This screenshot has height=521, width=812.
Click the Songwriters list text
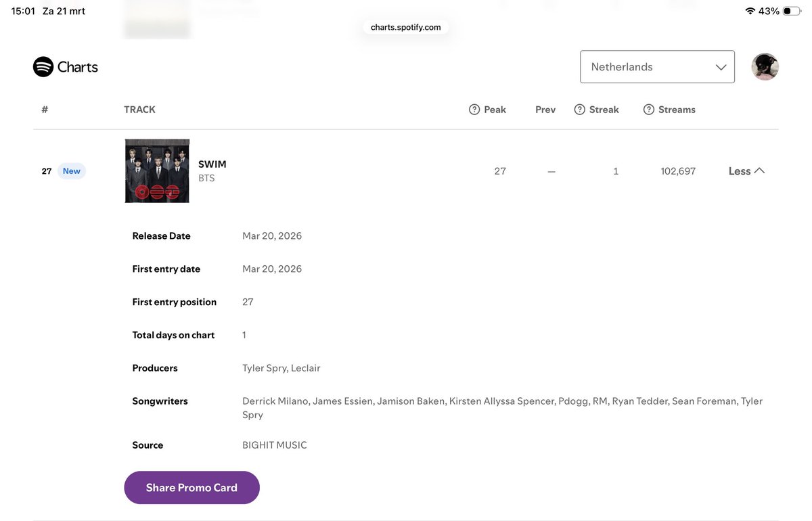(x=502, y=408)
